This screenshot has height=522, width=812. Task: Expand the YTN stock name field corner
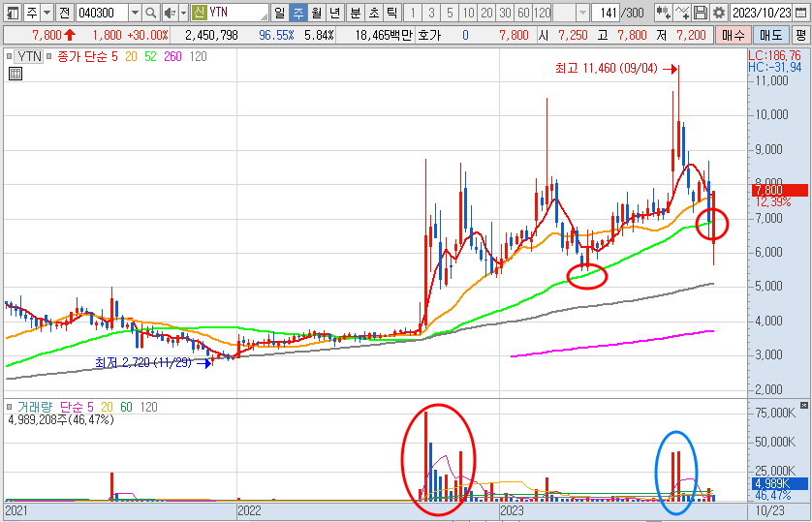click(265, 16)
